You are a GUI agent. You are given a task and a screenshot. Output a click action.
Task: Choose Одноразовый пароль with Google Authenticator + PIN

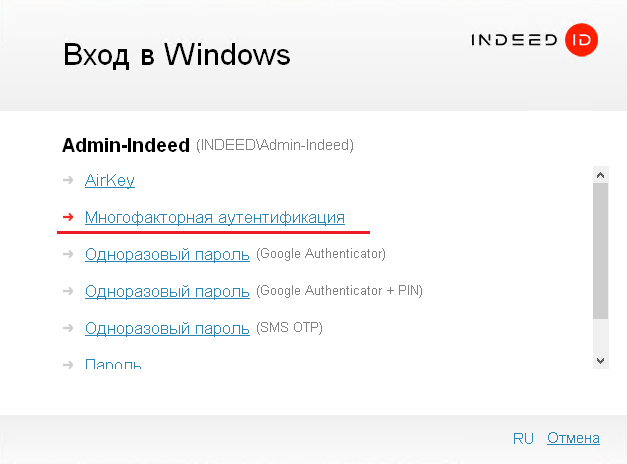click(167, 291)
